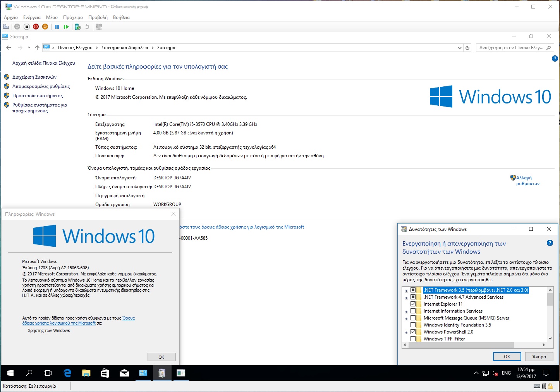Expand the .NET Framework 3.5 node
Viewport: 560px width, 392px height.
pos(406,291)
